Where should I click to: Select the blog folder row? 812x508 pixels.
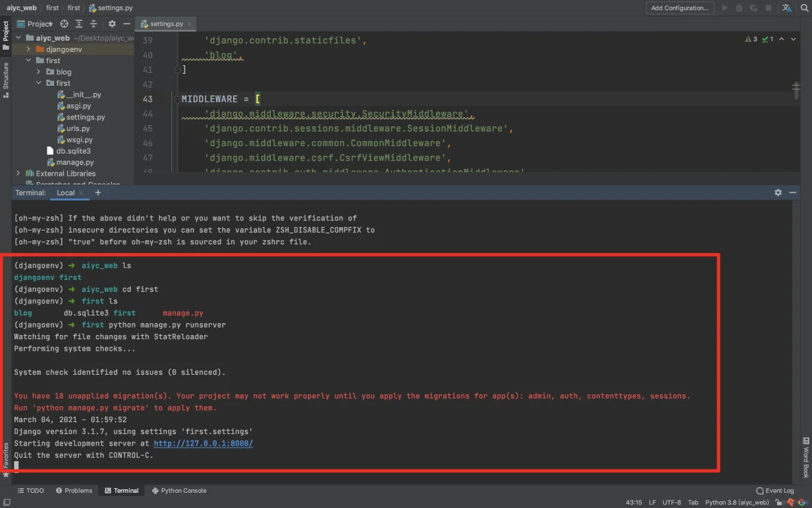click(x=73, y=71)
